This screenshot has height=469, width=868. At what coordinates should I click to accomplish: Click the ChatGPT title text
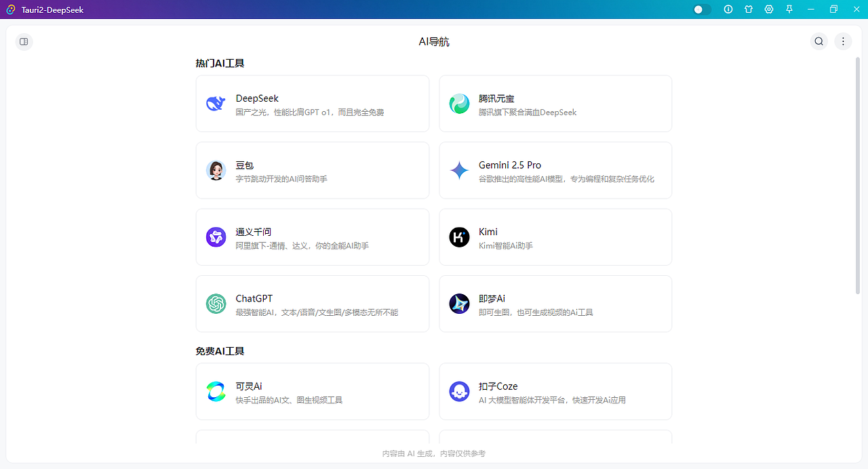(x=254, y=298)
